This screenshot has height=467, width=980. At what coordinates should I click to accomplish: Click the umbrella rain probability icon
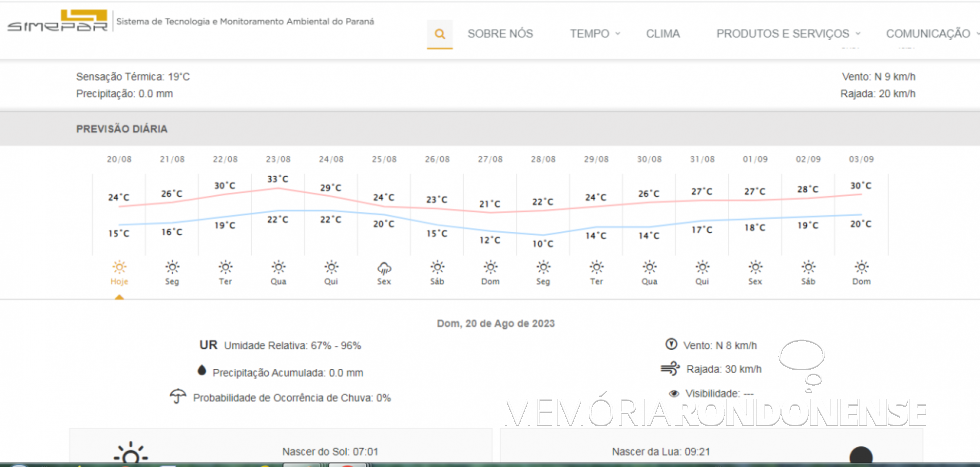178,396
